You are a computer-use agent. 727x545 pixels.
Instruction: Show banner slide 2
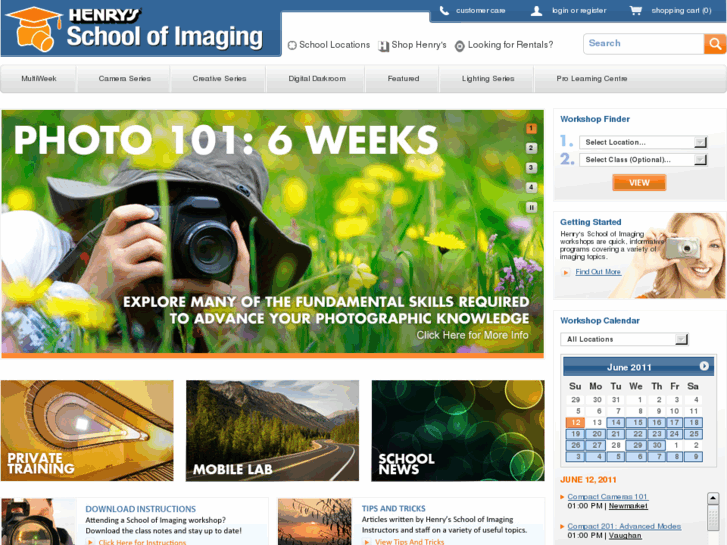coord(531,148)
